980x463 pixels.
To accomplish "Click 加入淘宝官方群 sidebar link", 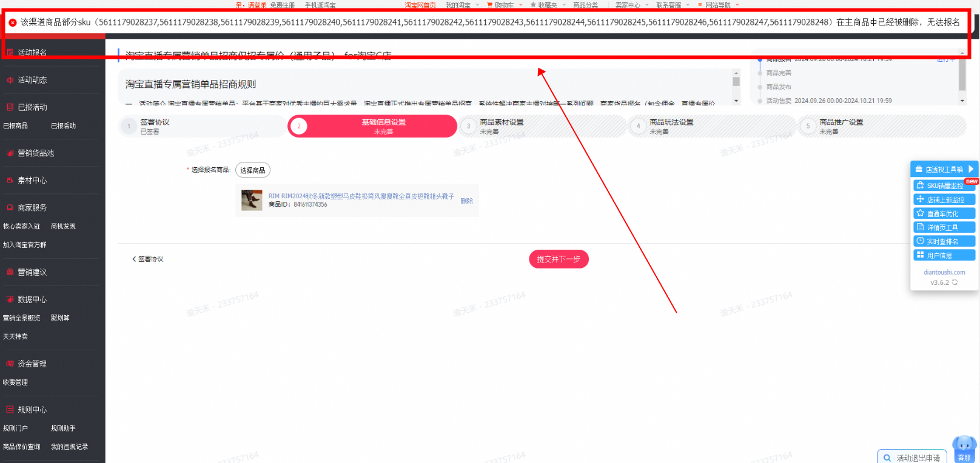I will click(x=24, y=245).
